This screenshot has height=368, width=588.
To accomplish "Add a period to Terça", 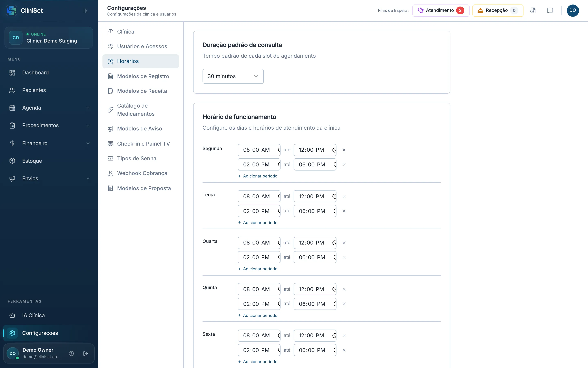I will 257,222.
